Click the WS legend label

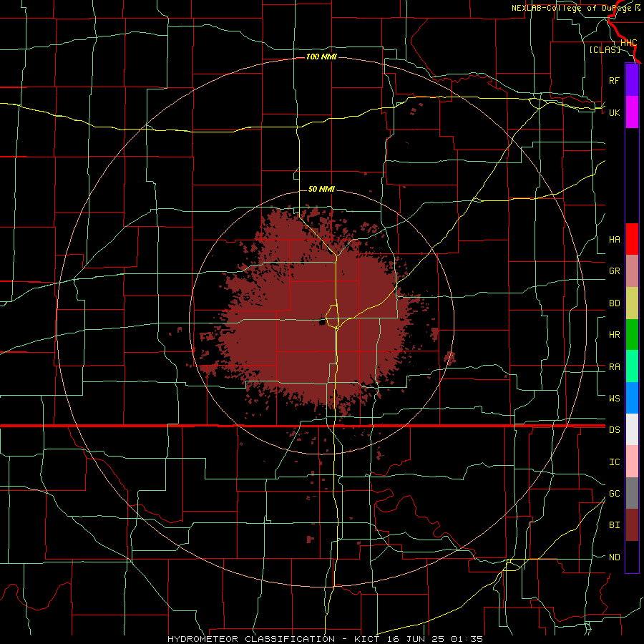pos(614,399)
